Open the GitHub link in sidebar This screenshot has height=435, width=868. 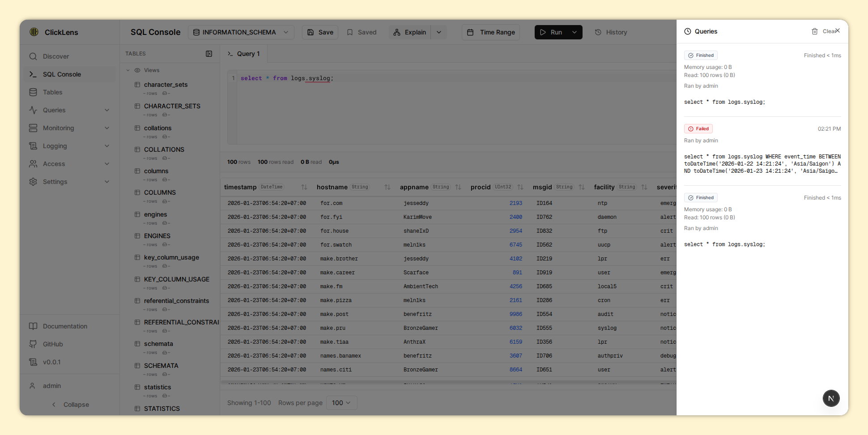[x=53, y=344]
